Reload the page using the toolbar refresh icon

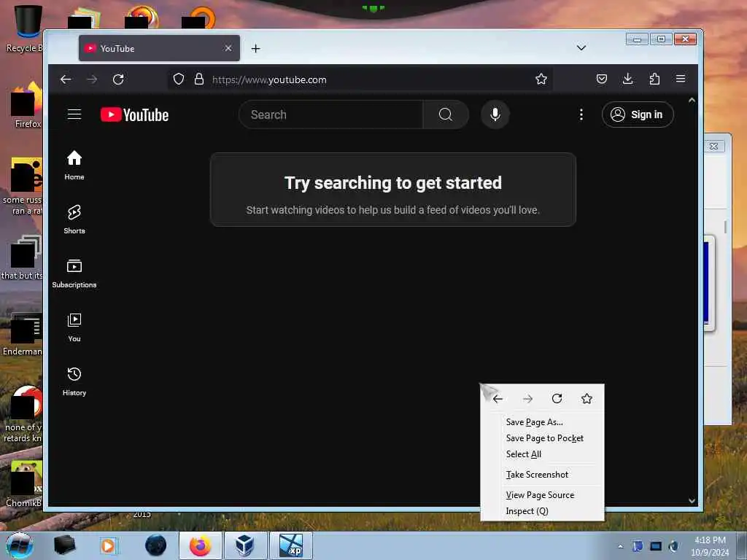[x=118, y=79]
